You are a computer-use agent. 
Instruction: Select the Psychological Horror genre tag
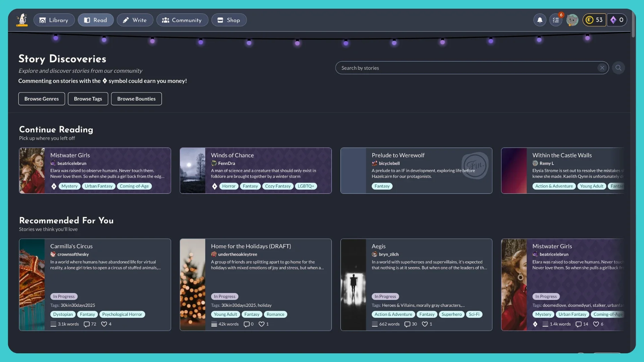pos(122,314)
